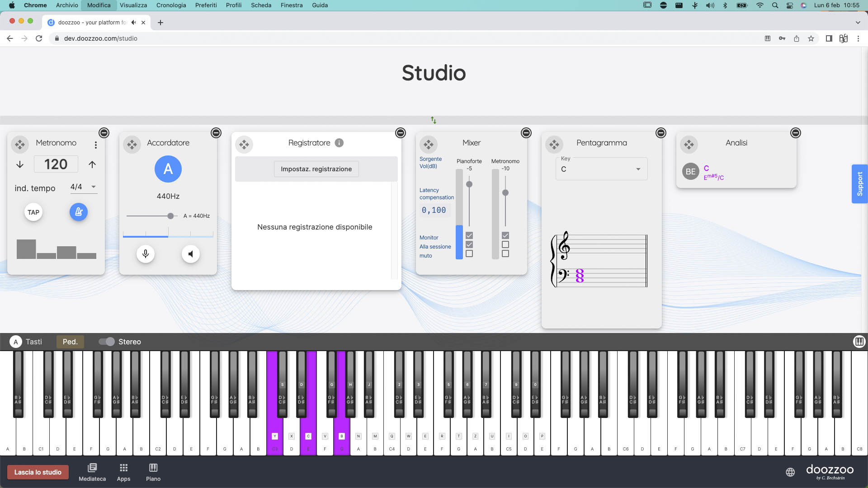Click the Registratore info icon
868x488 pixels.
(339, 143)
